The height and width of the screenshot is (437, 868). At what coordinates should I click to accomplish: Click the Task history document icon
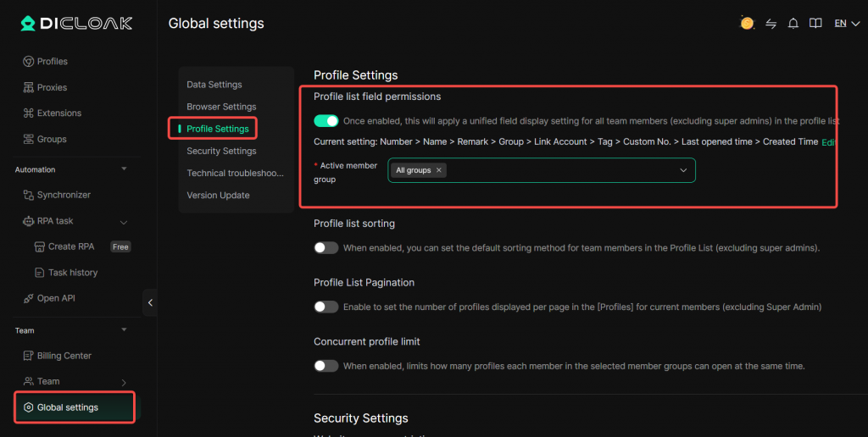(x=39, y=272)
